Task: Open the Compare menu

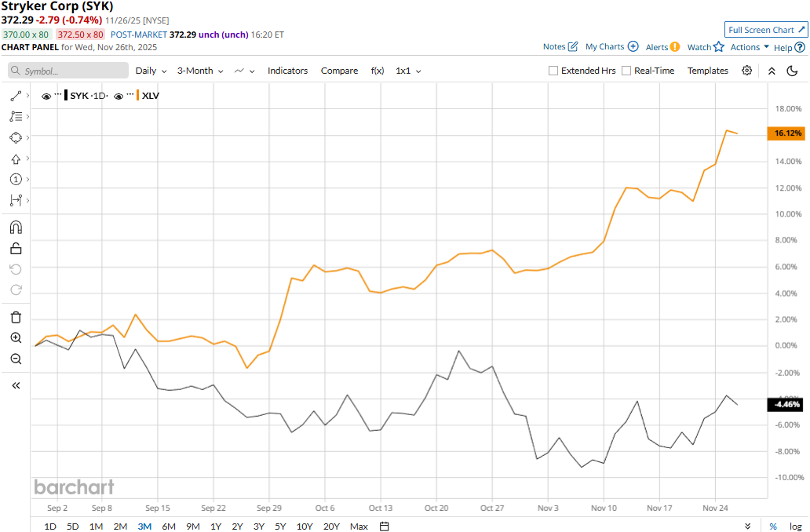Action: click(x=339, y=71)
